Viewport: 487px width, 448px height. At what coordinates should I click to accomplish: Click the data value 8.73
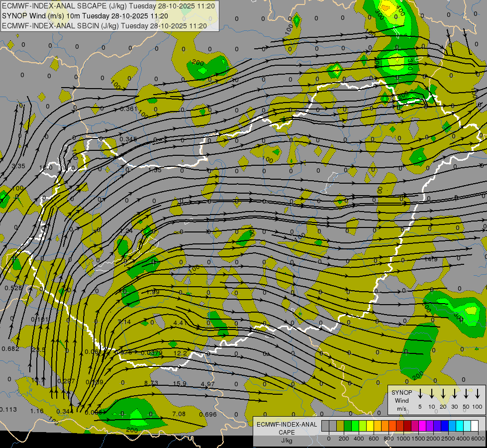click(151, 383)
